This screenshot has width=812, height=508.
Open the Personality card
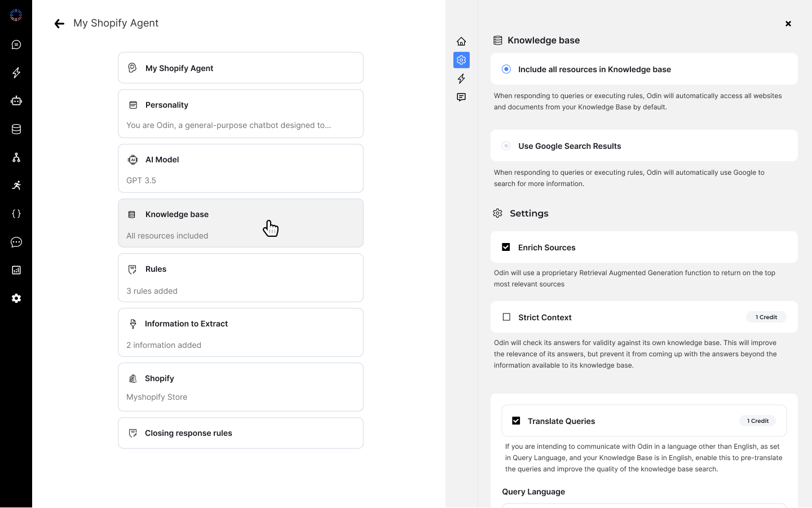pyautogui.click(x=241, y=114)
